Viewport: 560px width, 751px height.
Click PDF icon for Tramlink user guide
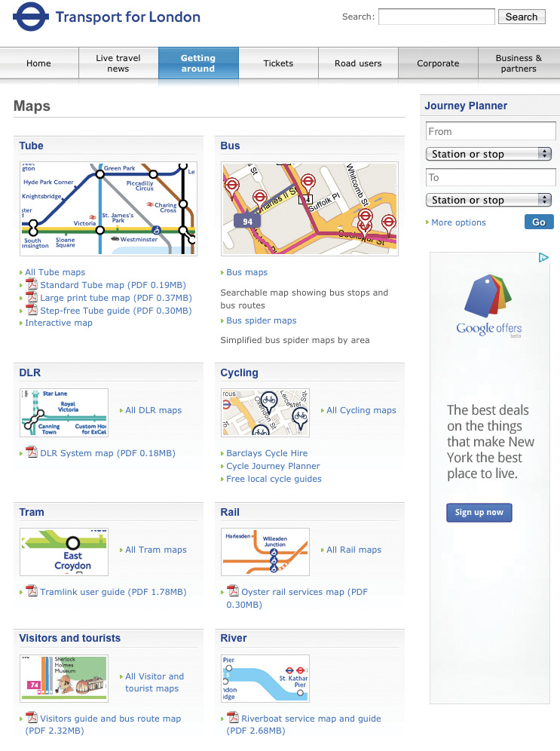point(32,591)
